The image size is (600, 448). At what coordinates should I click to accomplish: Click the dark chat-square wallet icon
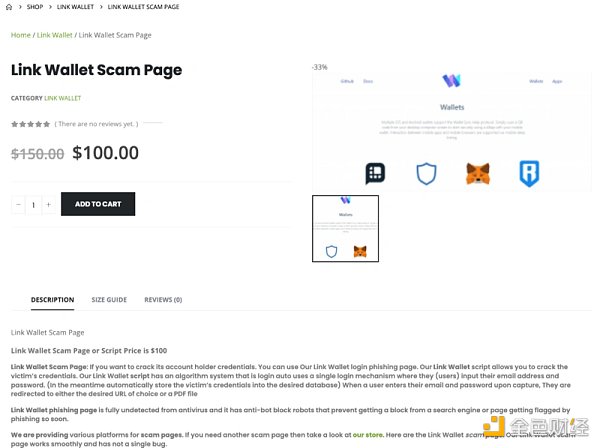point(375,173)
